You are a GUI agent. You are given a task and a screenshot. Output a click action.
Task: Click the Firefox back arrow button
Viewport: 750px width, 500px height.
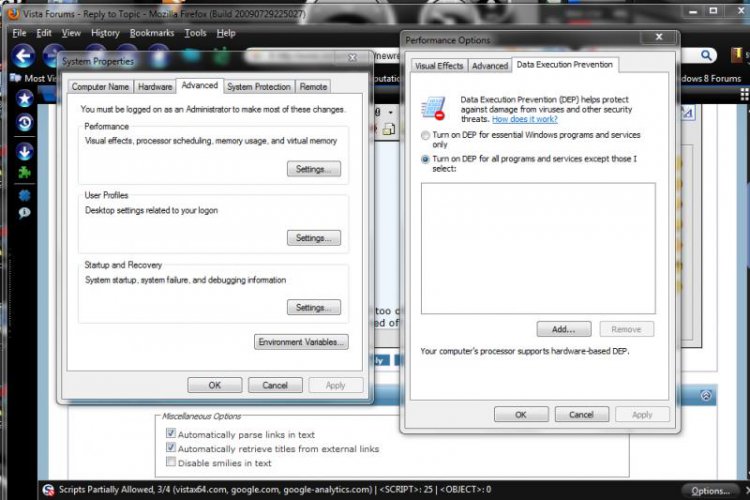[23, 56]
